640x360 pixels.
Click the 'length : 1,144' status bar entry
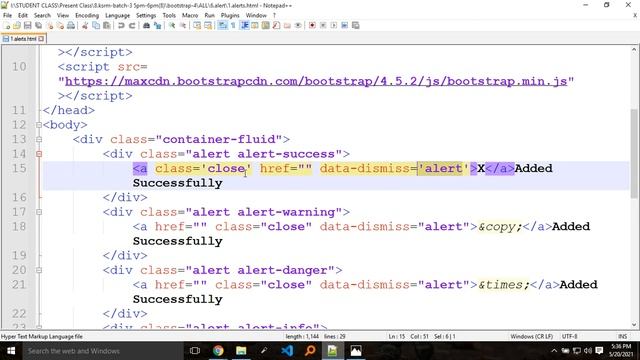(x=302, y=336)
